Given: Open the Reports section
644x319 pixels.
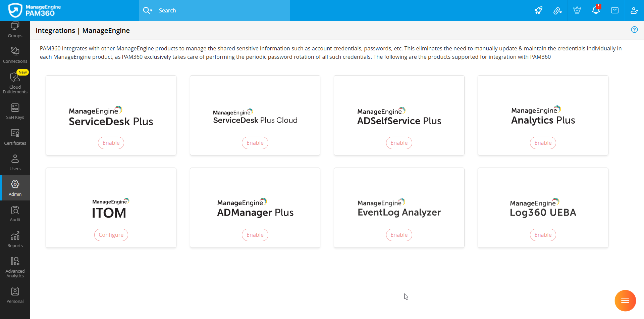Looking at the screenshot, I should tap(15, 239).
